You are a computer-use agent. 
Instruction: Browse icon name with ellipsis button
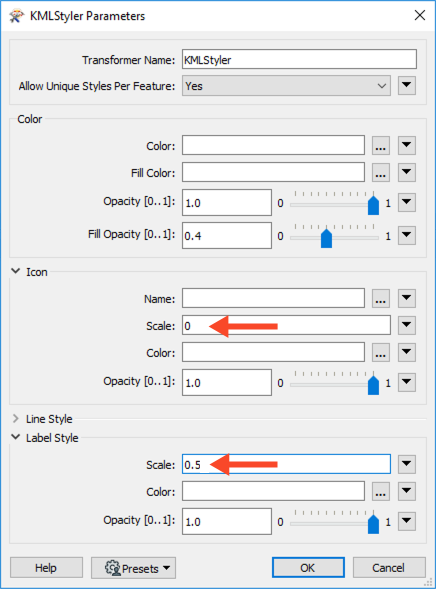click(380, 298)
